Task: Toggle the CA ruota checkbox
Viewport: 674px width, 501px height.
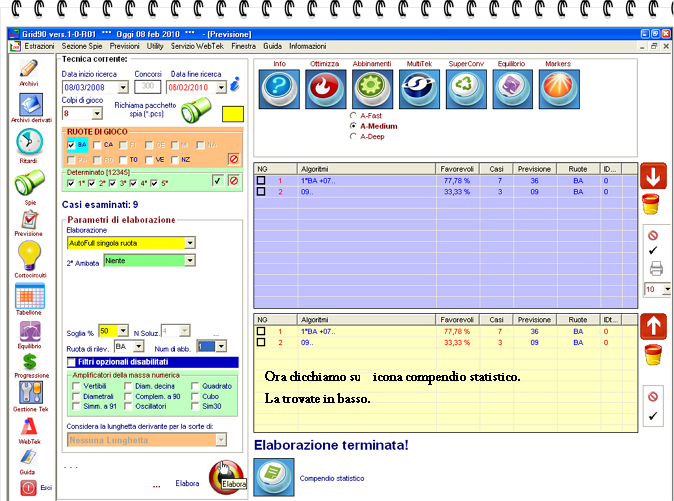Action: pos(96,144)
